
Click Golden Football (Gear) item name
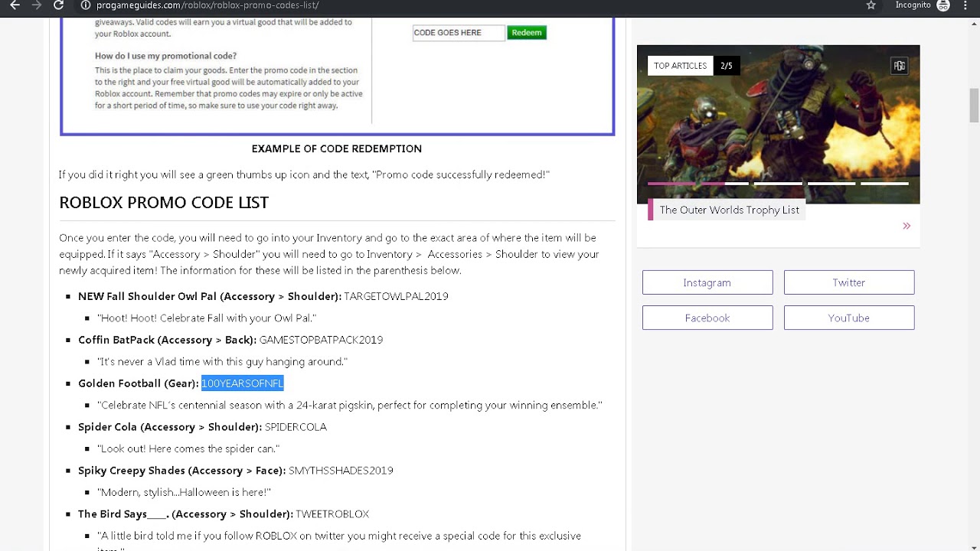coord(139,383)
